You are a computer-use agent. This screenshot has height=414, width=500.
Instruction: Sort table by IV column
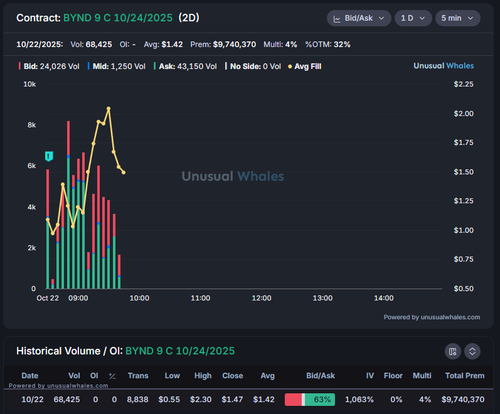(370, 376)
